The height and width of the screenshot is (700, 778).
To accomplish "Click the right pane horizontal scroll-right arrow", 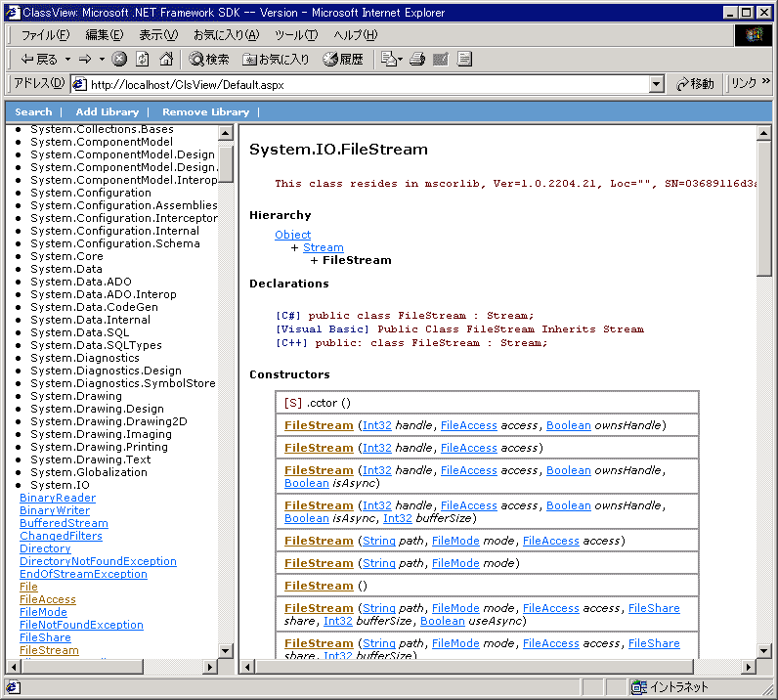I will (x=750, y=667).
